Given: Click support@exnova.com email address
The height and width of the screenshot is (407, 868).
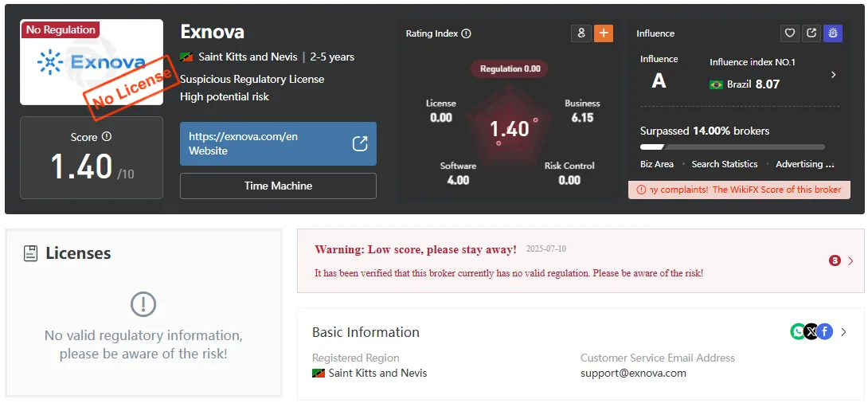Looking at the screenshot, I should coord(633,373).
